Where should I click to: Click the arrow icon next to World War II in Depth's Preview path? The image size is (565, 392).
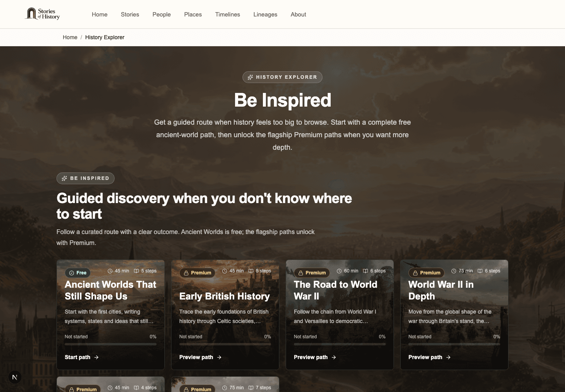(448, 357)
